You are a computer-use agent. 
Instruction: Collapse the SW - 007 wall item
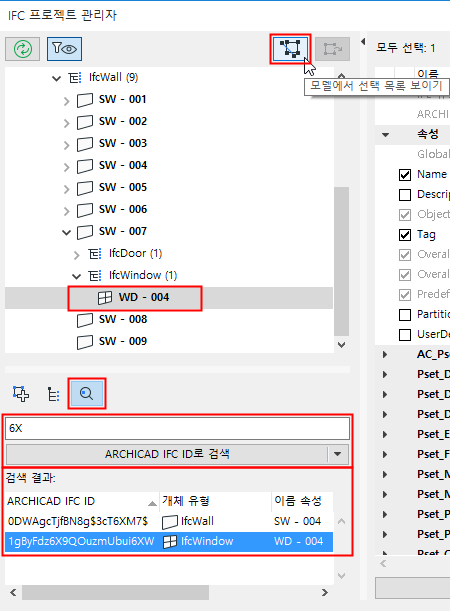click(67, 233)
